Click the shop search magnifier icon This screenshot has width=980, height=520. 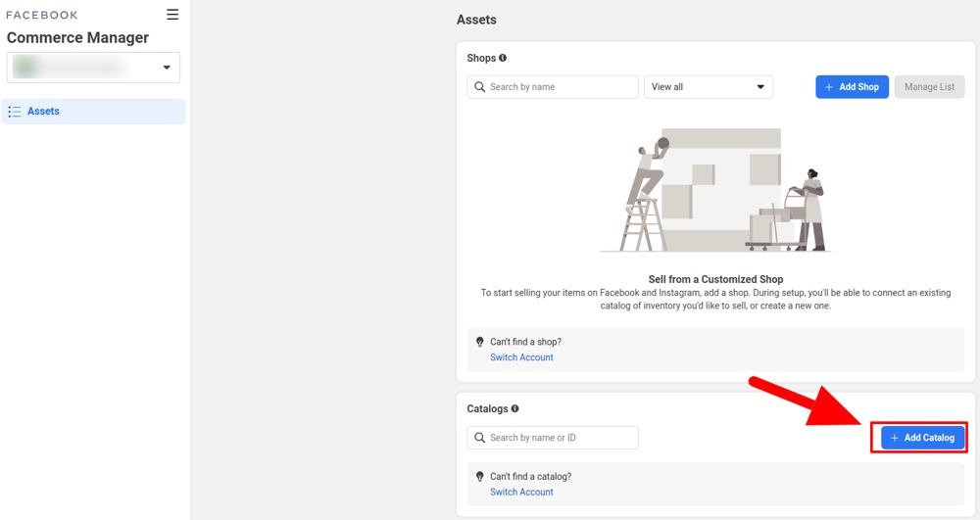point(480,87)
